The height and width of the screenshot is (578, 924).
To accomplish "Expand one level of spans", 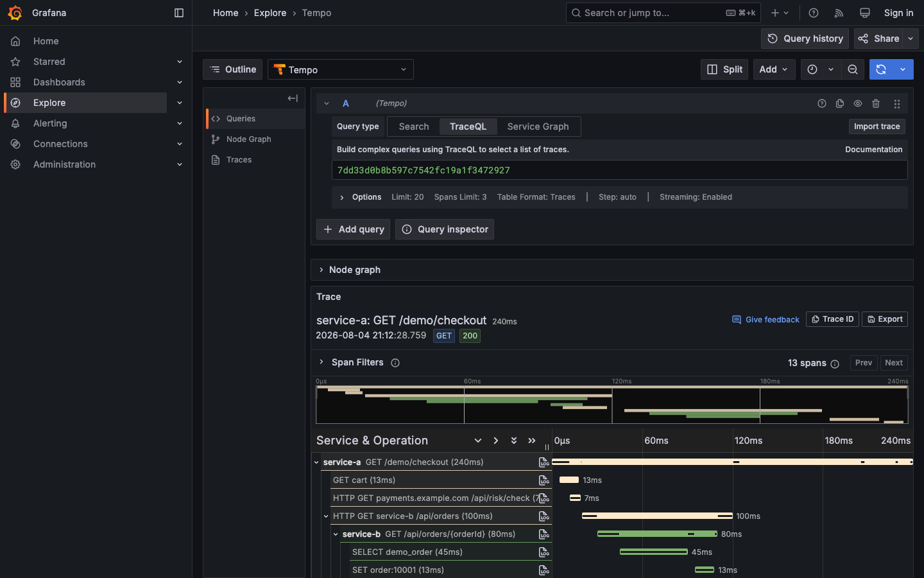I will pyautogui.click(x=478, y=441).
